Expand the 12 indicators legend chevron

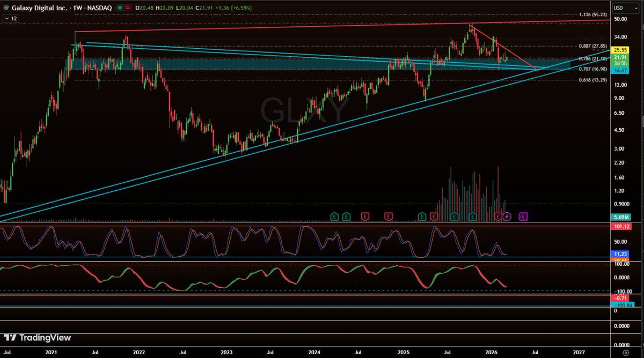8,18
